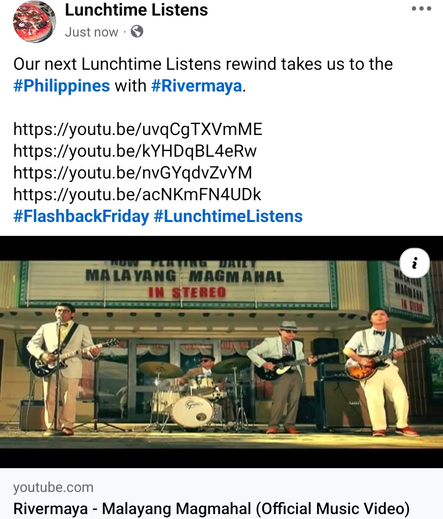Open youtu.be/acNKmFN4UDk link
Image resolution: width=443 pixels, height=519 pixels.
coord(137,194)
